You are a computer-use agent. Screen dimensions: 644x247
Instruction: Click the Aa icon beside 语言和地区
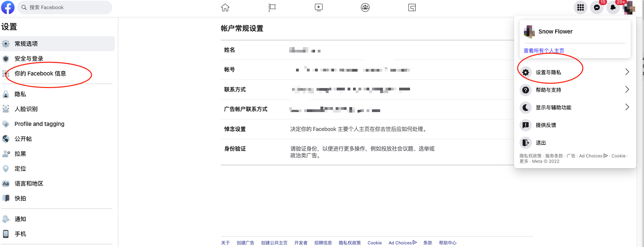click(6, 184)
